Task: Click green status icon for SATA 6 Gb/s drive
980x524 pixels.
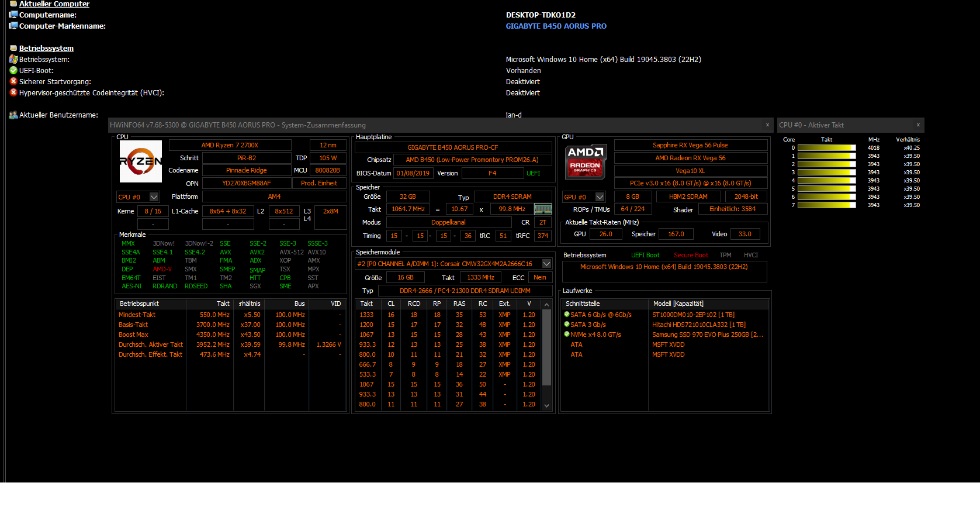Action: tap(566, 315)
